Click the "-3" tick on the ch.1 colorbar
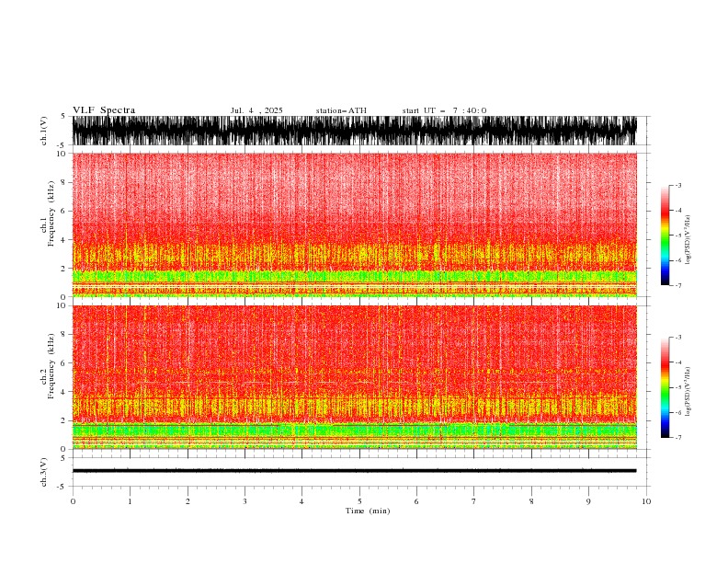This screenshot has width=728, height=563. (678, 185)
